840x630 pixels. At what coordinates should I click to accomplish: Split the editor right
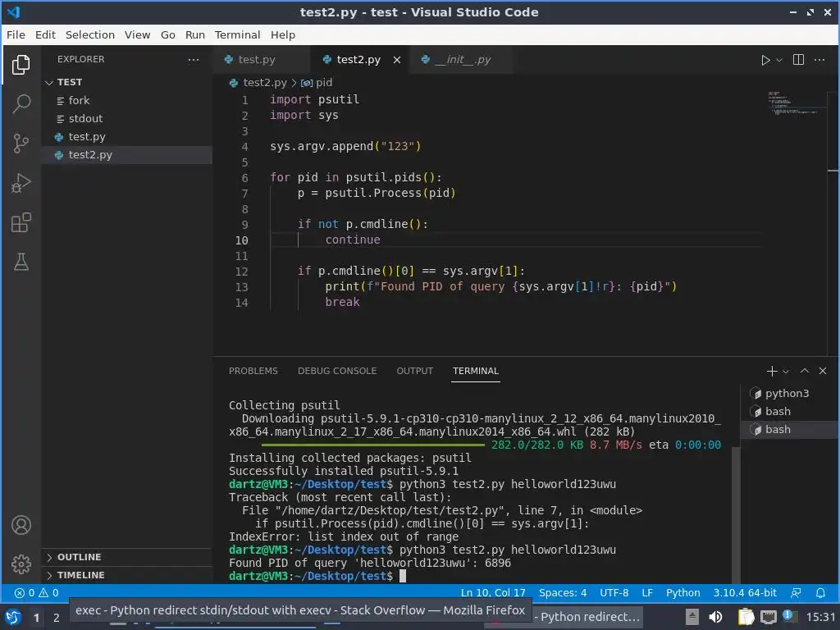tap(798, 59)
